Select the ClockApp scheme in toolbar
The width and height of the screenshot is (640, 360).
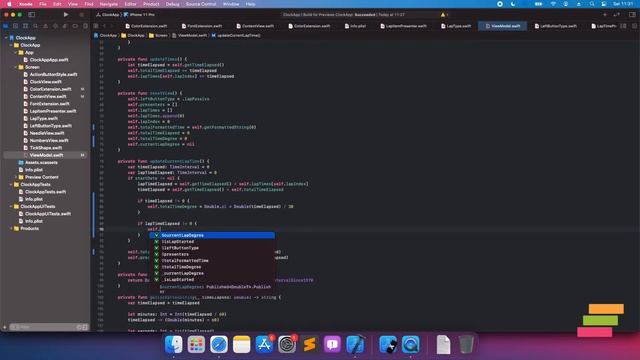point(108,15)
